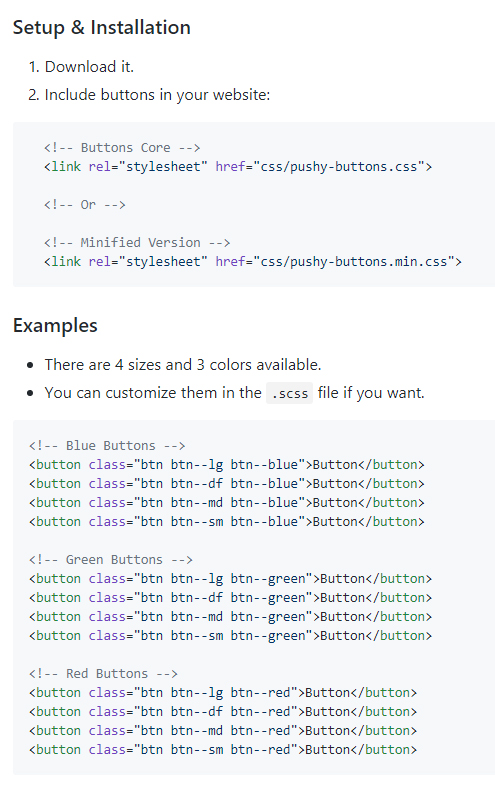Click the 'Buttons Core' comment line

(122, 148)
